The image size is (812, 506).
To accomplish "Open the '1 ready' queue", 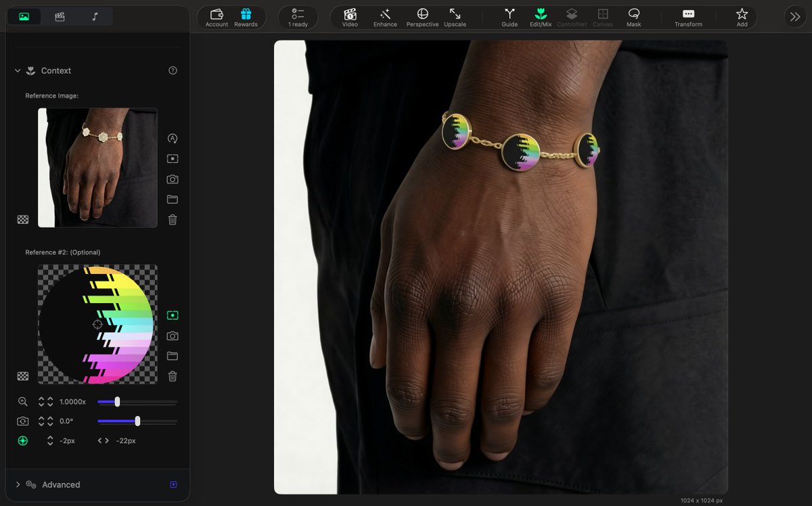I will 298,18.
